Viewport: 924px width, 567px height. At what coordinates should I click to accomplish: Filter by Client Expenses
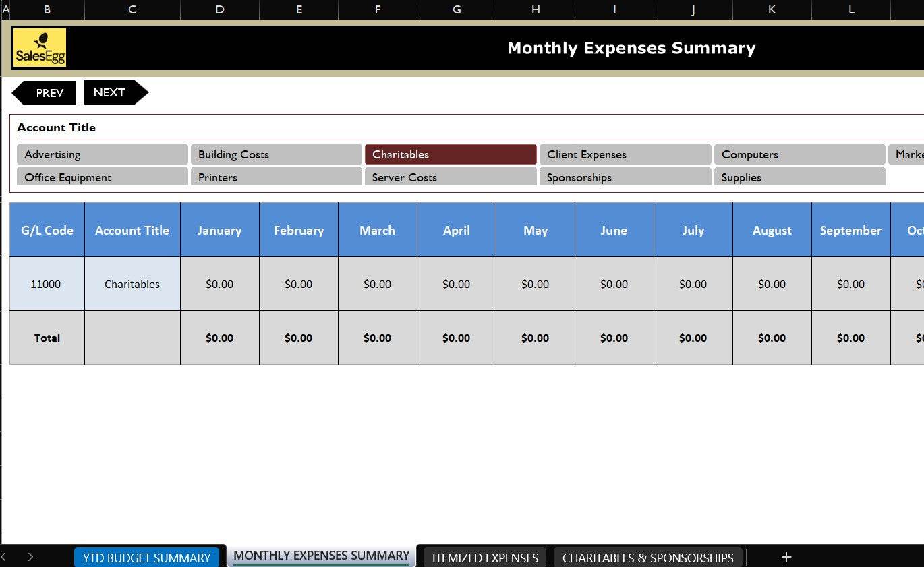pos(625,154)
